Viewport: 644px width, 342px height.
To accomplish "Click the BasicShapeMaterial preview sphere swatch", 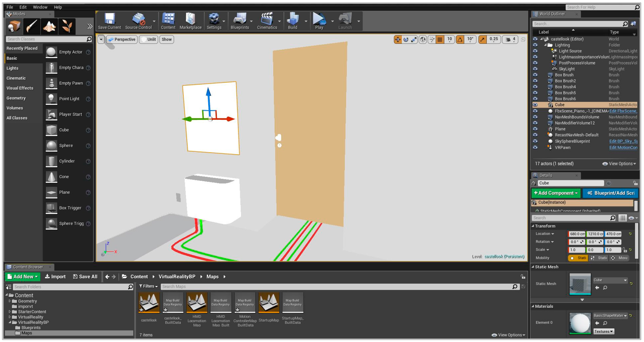I will coord(580,323).
